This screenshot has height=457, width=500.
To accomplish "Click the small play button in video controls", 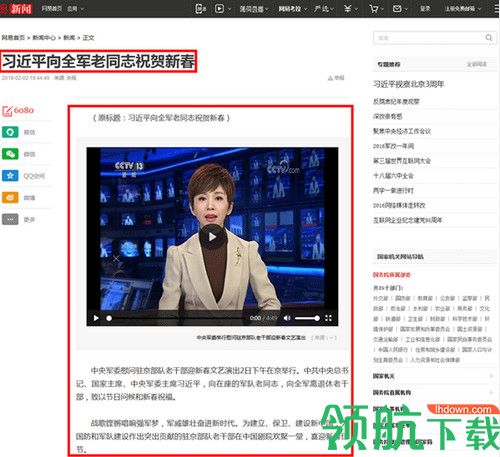I will click(96, 318).
